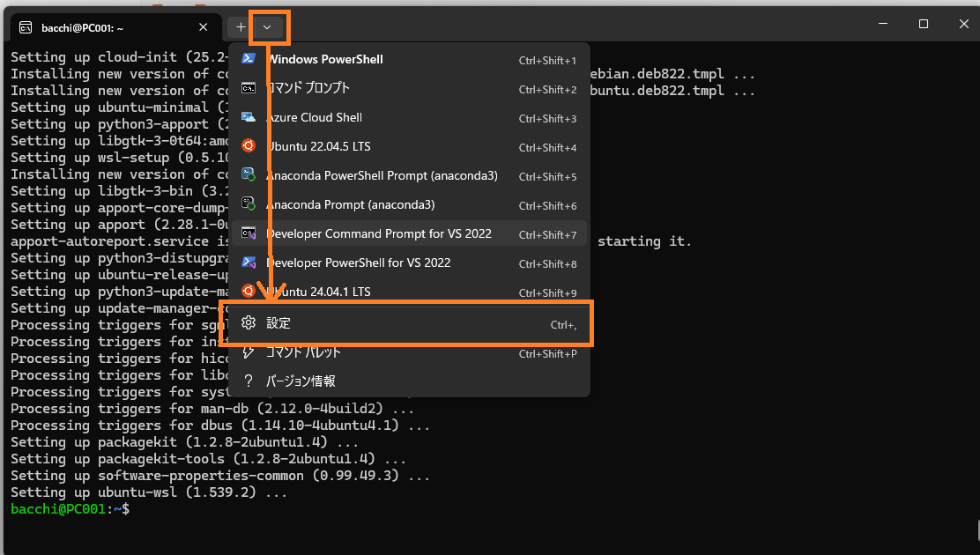Click the 設定 gear icon

tap(249, 323)
